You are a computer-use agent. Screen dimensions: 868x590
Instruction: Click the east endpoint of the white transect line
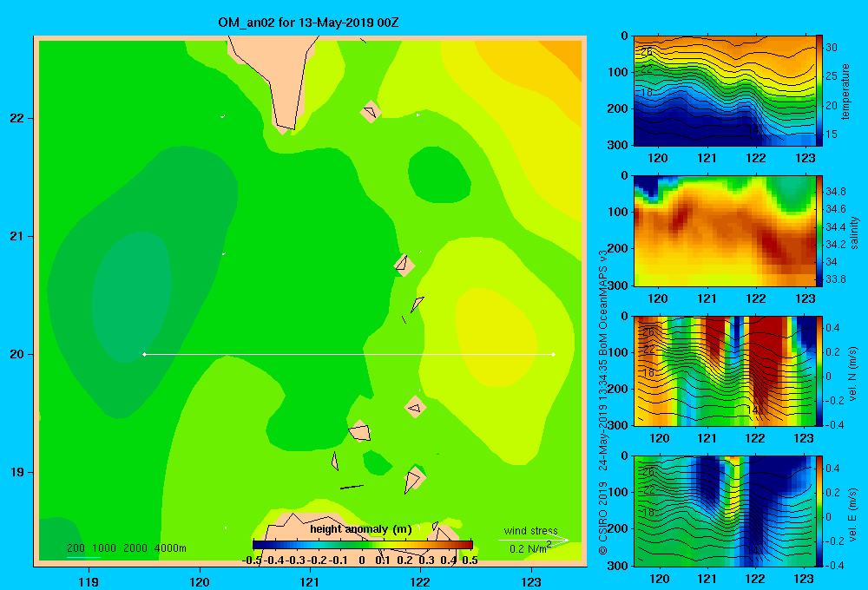554,354
